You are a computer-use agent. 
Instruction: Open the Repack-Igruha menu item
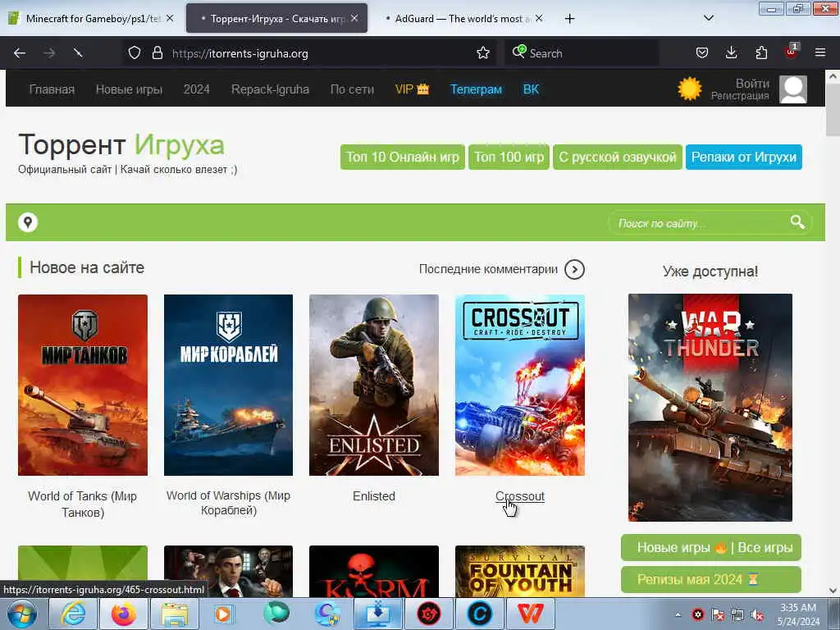(x=270, y=89)
